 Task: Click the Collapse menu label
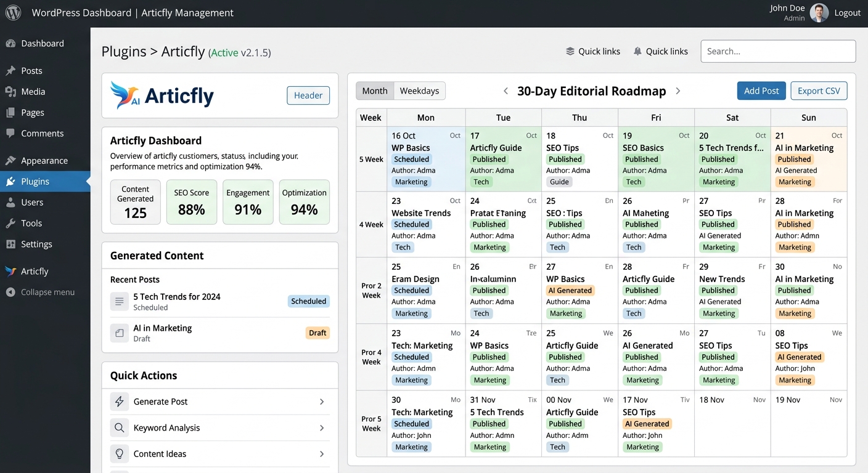[x=48, y=293]
